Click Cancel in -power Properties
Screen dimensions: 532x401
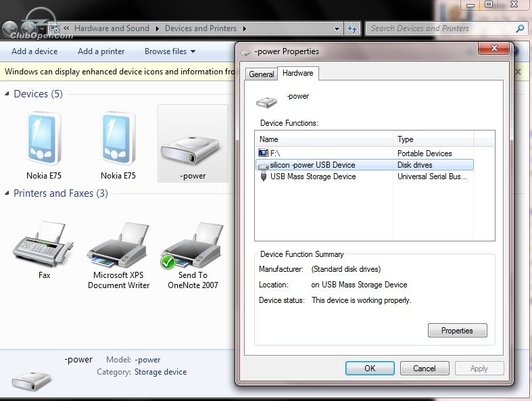(425, 369)
